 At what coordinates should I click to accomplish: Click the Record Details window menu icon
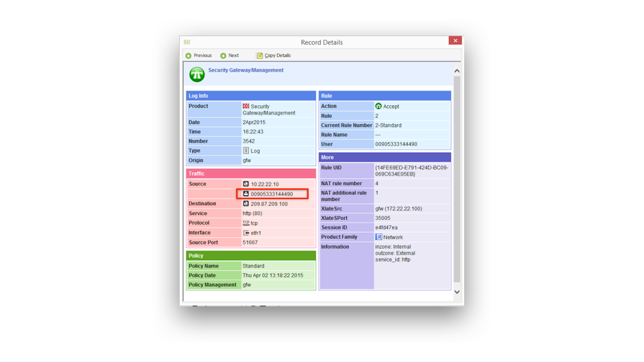(x=187, y=42)
